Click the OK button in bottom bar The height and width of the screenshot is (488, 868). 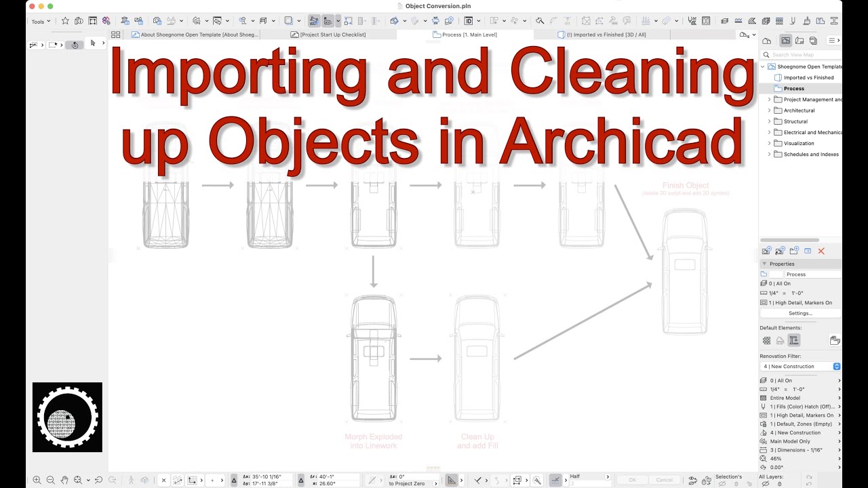point(632,480)
